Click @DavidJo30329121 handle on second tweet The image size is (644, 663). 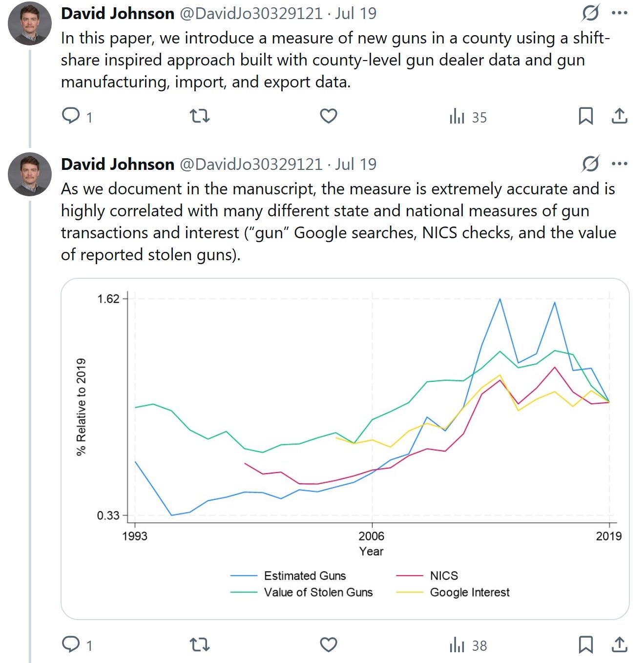tap(251, 164)
